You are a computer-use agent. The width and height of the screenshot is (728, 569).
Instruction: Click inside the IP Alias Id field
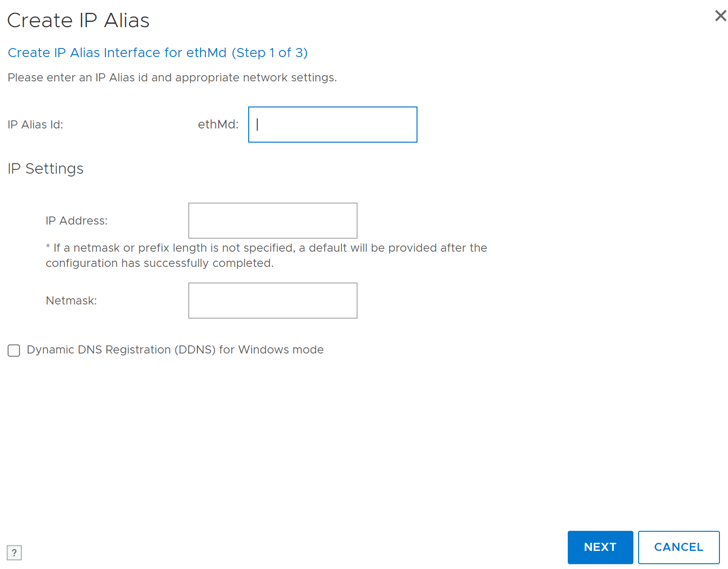(x=332, y=124)
